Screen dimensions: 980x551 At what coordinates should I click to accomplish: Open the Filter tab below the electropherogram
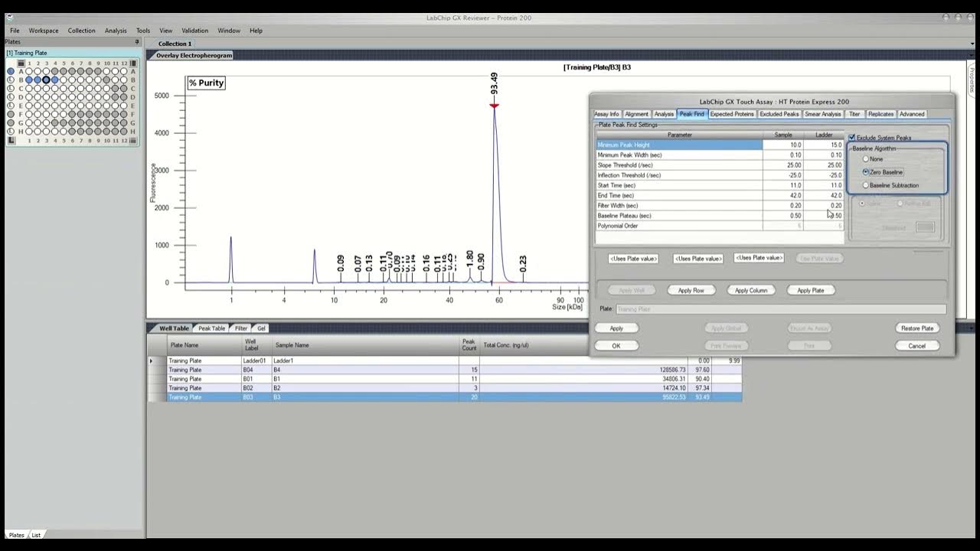pyautogui.click(x=240, y=328)
